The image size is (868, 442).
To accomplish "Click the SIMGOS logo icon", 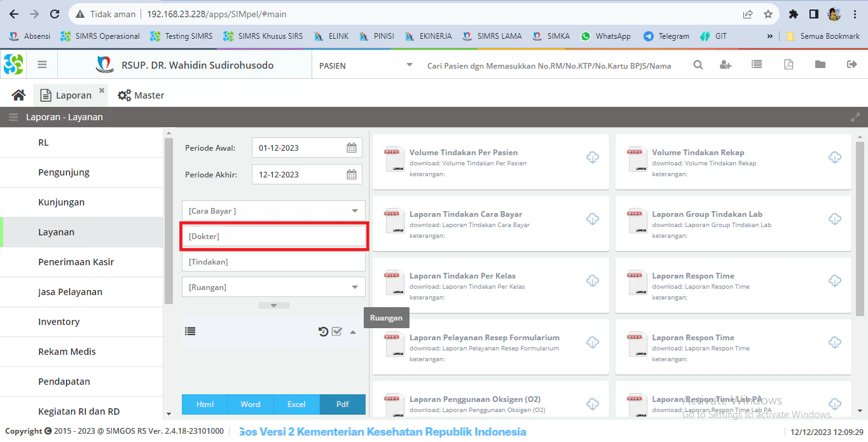I will 13,64.
